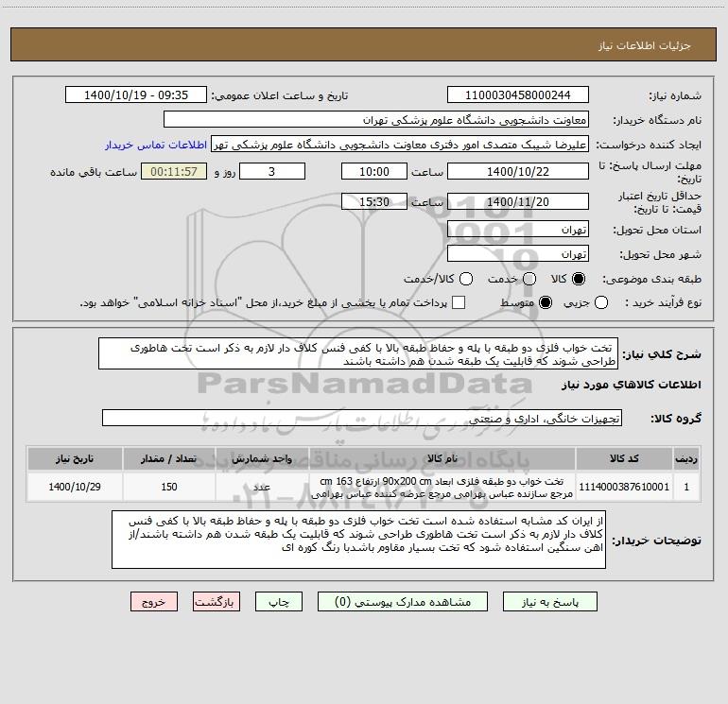This screenshot has height=704, width=728.
Task: Click the response deadline date 1400/10/22
Action: pos(518,171)
